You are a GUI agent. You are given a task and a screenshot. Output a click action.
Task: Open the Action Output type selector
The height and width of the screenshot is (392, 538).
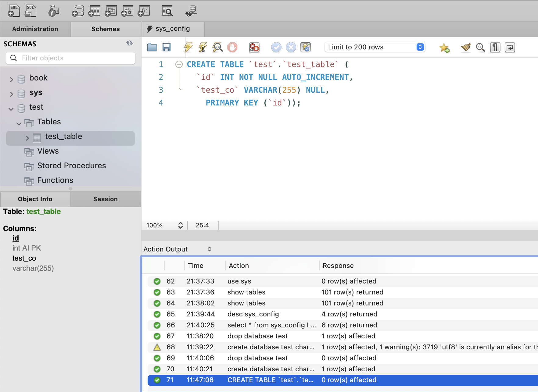tap(178, 249)
